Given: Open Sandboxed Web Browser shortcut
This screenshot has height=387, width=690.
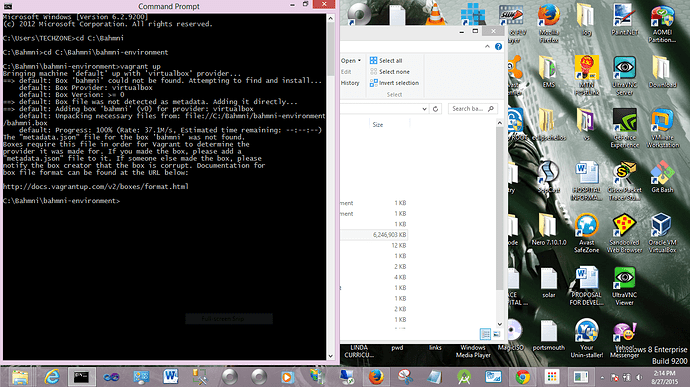Looking at the screenshot, I should [x=624, y=232].
